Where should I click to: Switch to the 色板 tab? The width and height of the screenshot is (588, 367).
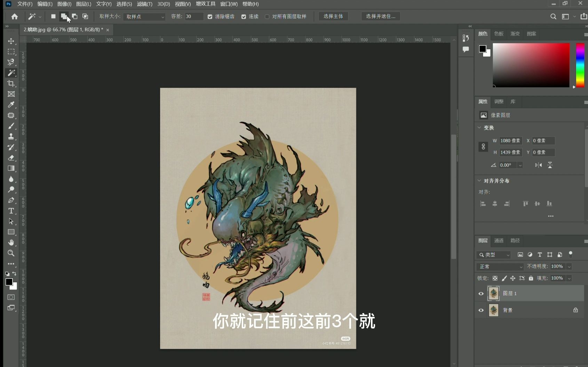click(499, 34)
